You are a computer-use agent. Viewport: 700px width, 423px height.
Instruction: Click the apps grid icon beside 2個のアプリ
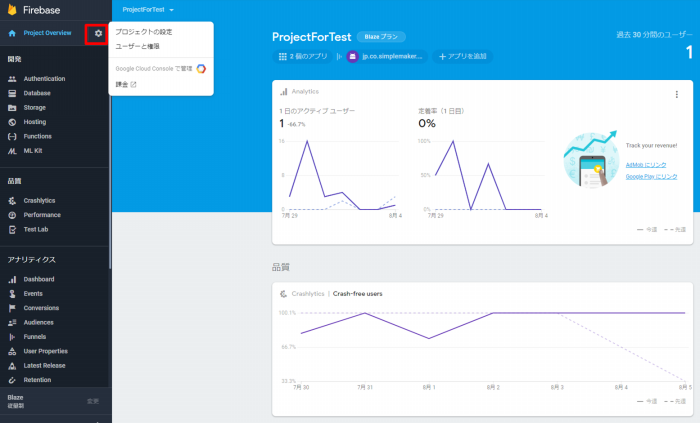(283, 57)
